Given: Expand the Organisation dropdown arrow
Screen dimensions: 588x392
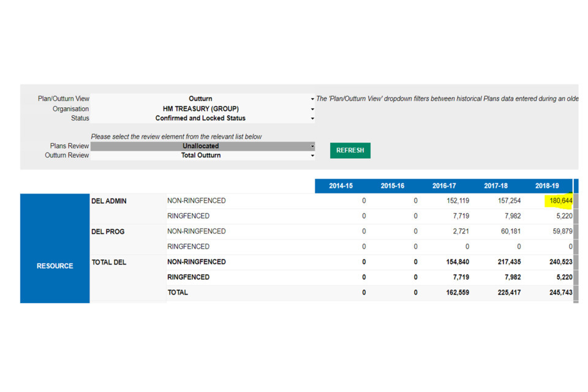Looking at the screenshot, I should (312, 109).
